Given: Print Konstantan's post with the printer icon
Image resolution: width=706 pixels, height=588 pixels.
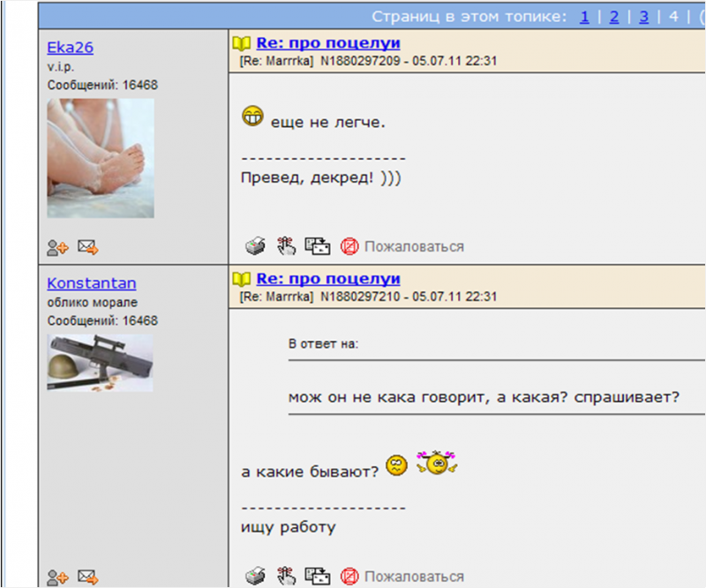Looking at the screenshot, I should pyautogui.click(x=255, y=577).
